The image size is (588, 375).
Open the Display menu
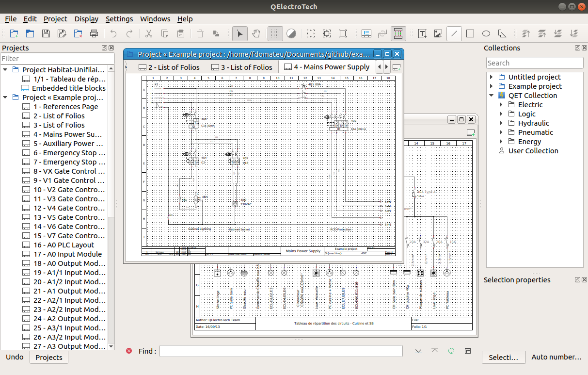click(x=86, y=19)
